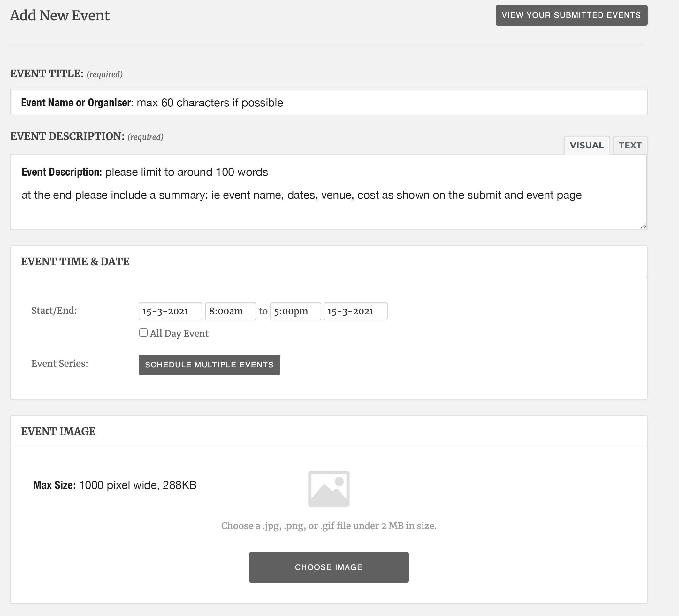Image resolution: width=679 pixels, height=616 pixels.
Task: Open the start date picker field
Action: coord(170,311)
